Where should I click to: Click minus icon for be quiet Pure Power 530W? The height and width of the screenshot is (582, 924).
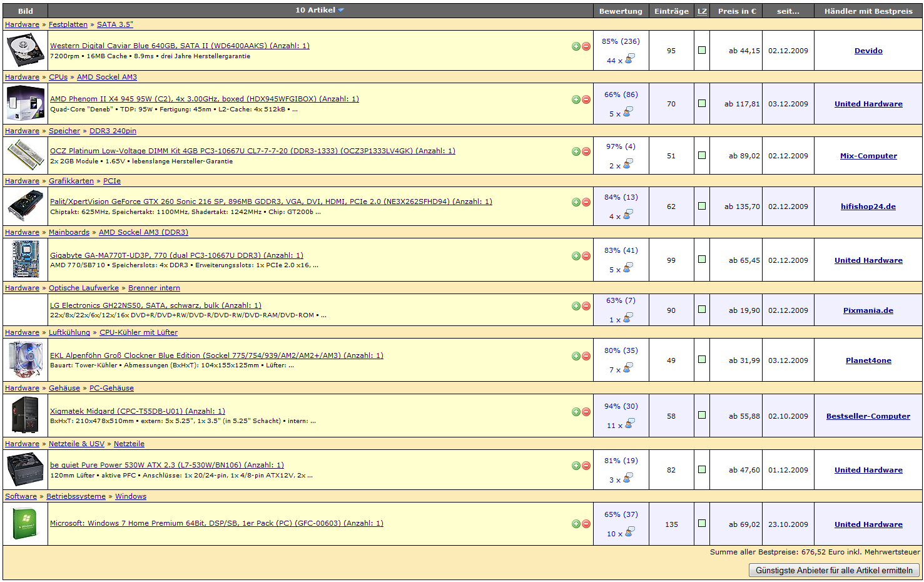coord(586,466)
